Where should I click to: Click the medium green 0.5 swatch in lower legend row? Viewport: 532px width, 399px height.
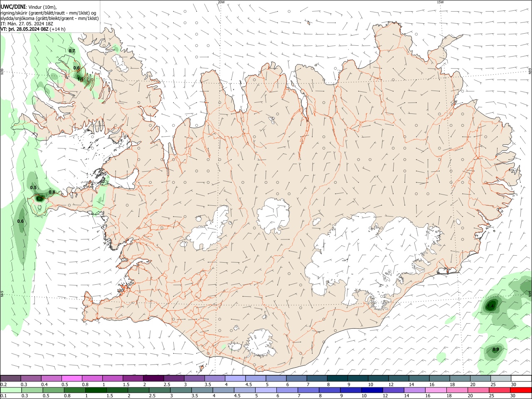coord(54,390)
